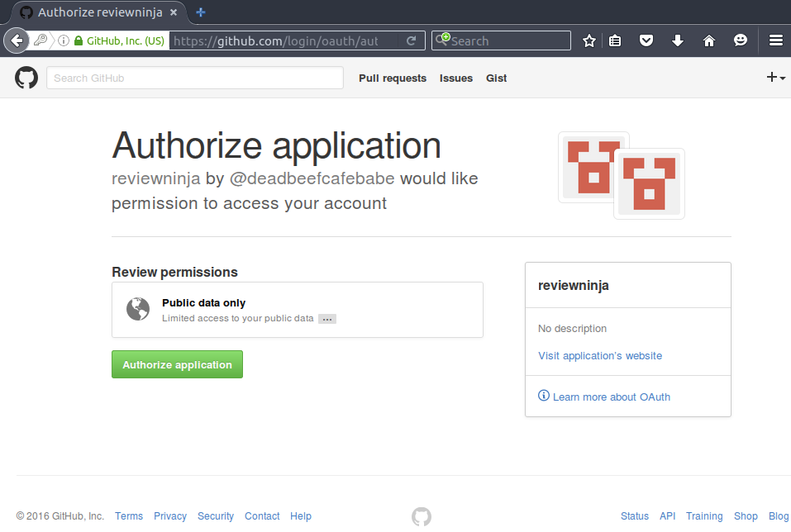Viewport: 791px width, 532px height.
Task: Click the reviewninja sidebar title
Action: tap(573, 286)
